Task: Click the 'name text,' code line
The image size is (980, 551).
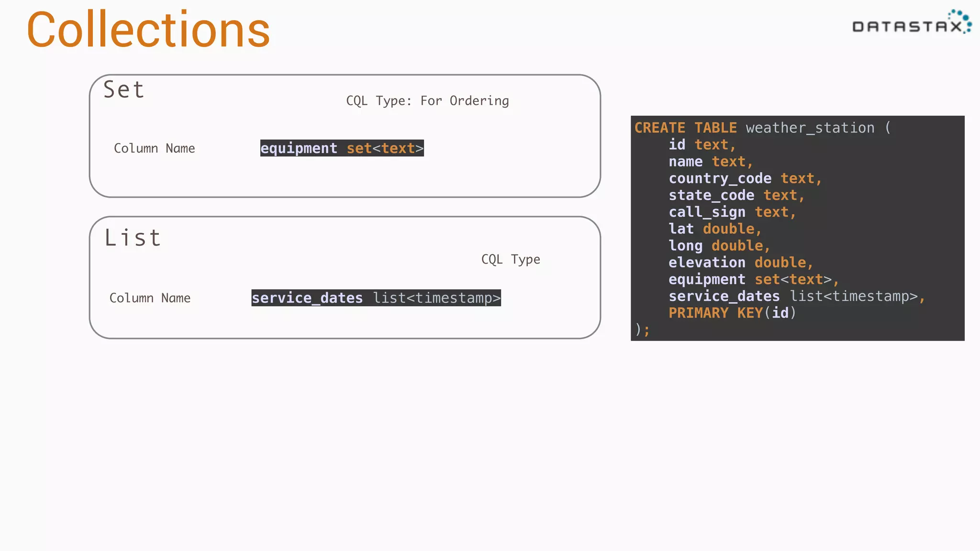Action: (x=711, y=162)
